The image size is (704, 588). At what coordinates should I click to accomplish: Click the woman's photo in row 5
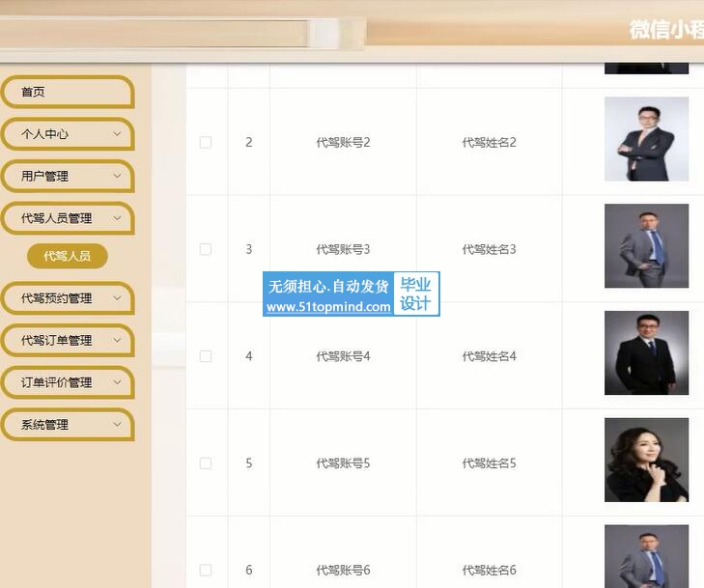pos(646,461)
